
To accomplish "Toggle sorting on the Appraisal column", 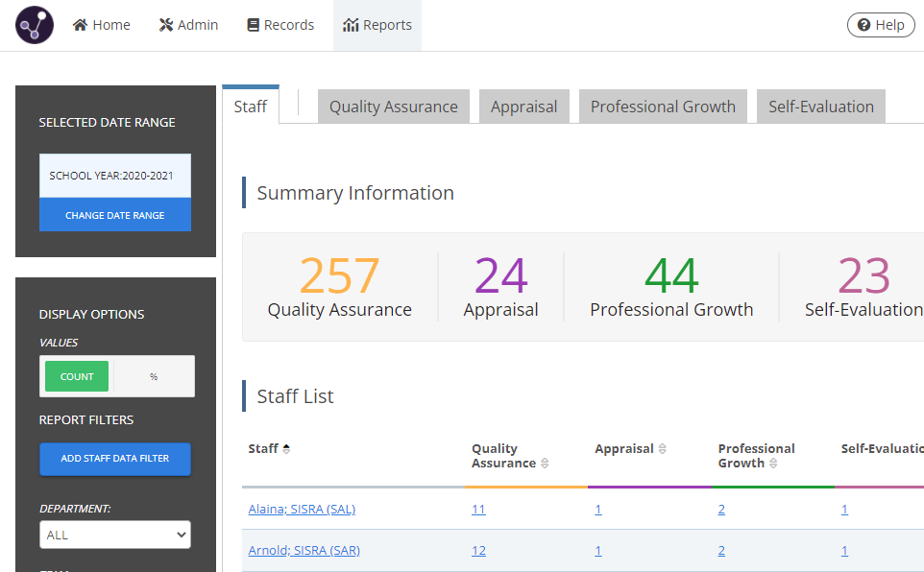I will coord(661,448).
